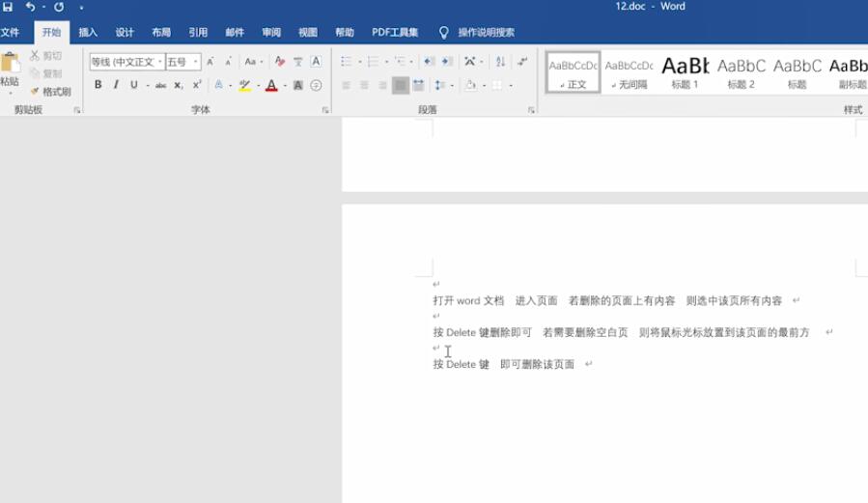Undo the last action
Image resolution: width=868 pixels, height=503 pixels.
pos(31,7)
